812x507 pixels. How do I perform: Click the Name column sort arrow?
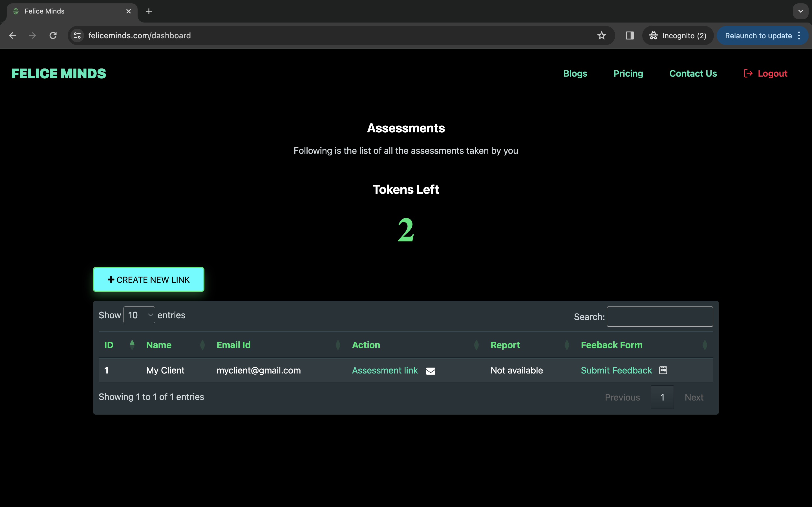click(x=202, y=345)
